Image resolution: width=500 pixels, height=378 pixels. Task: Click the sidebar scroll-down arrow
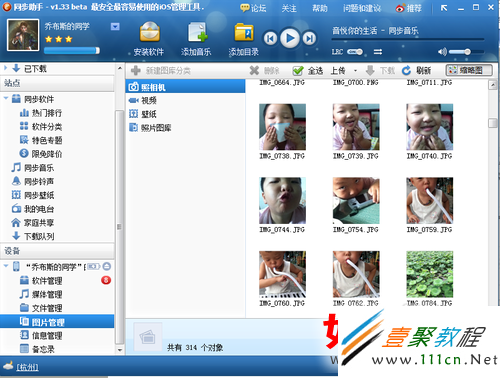tap(119, 350)
